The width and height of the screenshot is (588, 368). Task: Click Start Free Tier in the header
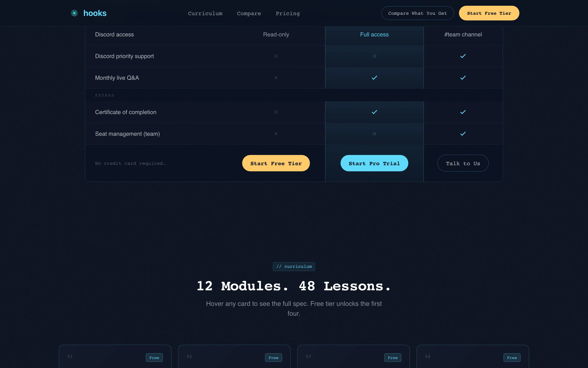pyautogui.click(x=489, y=13)
